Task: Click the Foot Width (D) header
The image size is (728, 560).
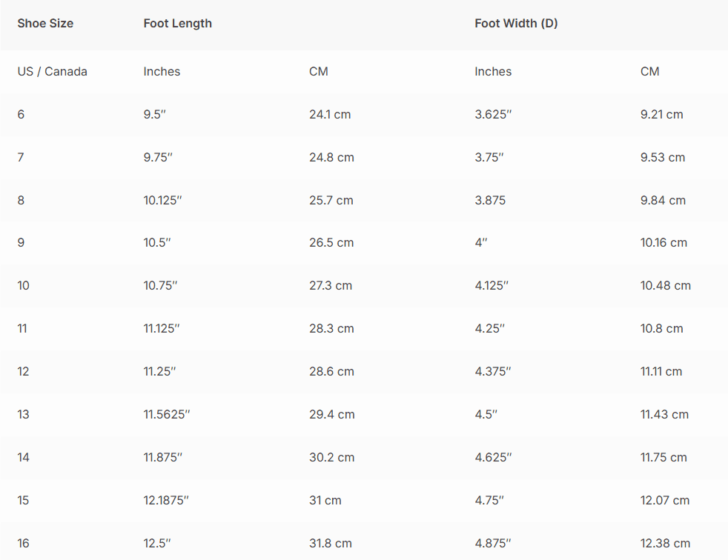Action: (516, 23)
